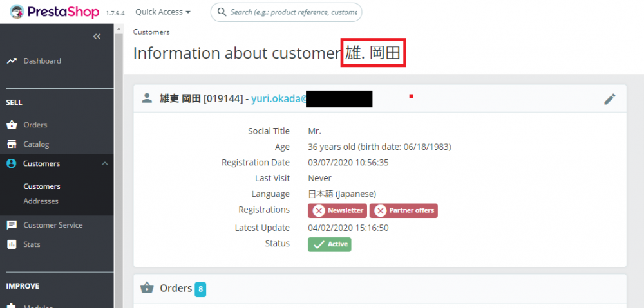Screen dimensions: 644x308
Task: Click the Orders basket icon in sidebar
Action: (12, 125)
